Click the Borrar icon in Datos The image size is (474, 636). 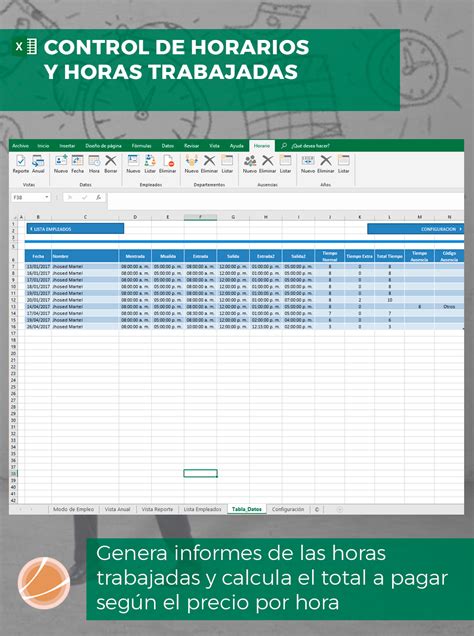(x=111, y=164)
